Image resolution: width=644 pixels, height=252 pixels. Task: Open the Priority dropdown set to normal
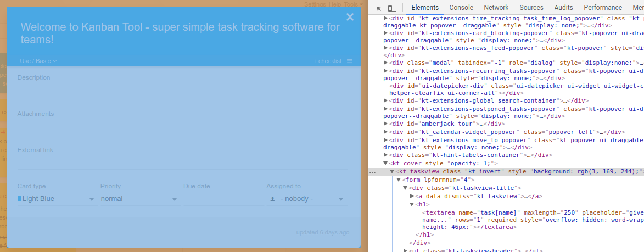[139, 199]
